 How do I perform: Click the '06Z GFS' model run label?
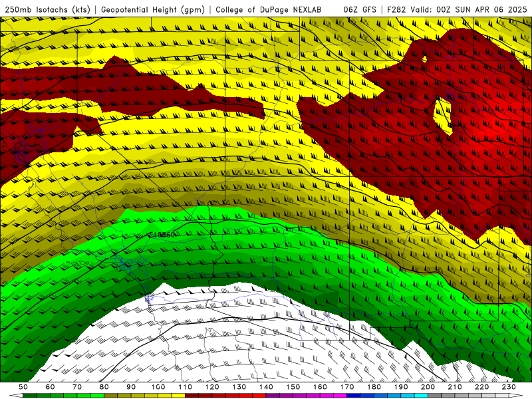point(360,10)
